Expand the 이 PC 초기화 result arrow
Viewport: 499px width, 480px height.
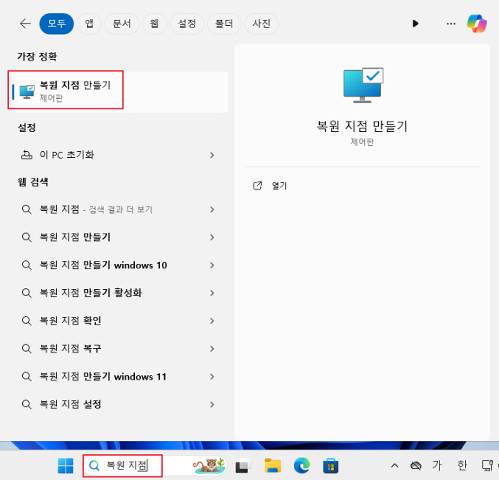pos(212,155)
